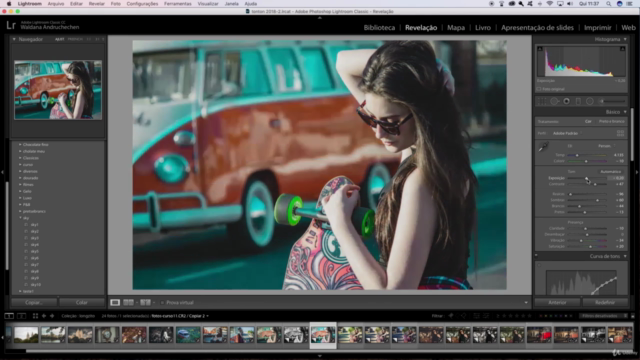Viewport: 640px width, 360px height.
Task: Open Grid view from filmstrip bar
Action: [35, 316]
